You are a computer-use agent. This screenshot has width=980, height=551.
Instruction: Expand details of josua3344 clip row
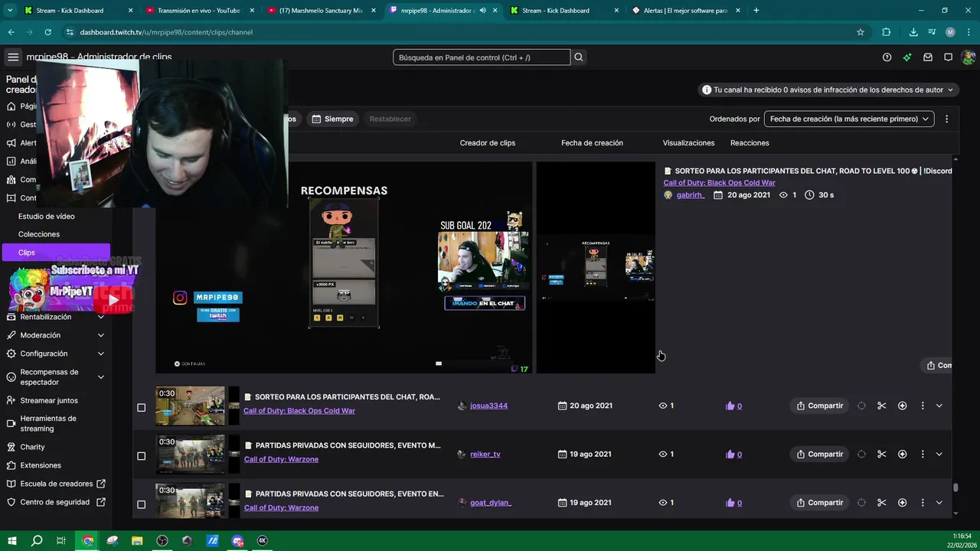939,406
